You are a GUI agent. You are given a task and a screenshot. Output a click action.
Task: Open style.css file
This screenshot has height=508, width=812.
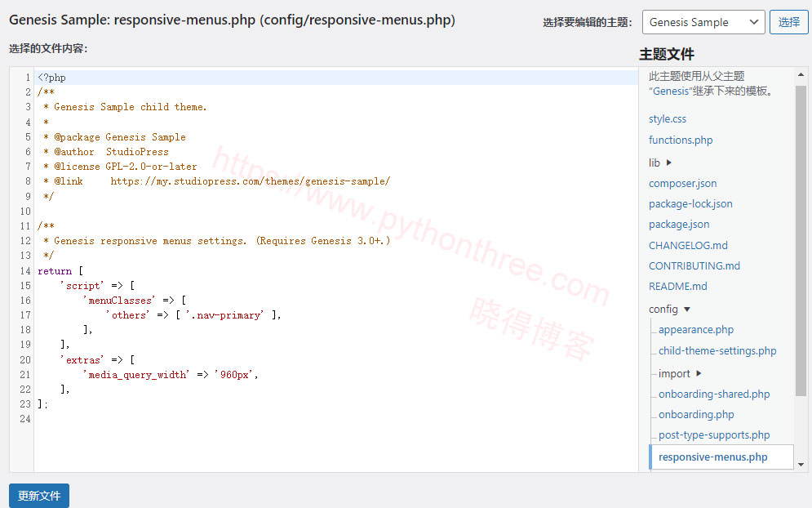pos(667,118)
